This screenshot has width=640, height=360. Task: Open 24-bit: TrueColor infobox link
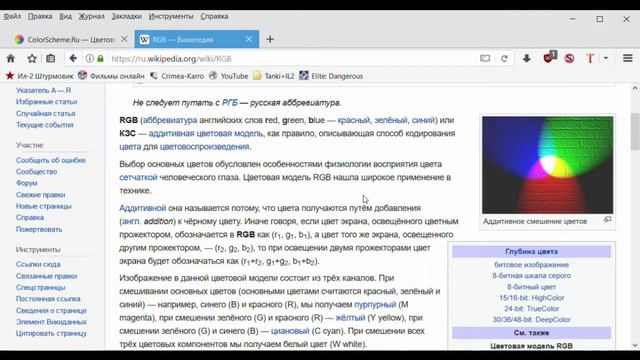(531, 309)
